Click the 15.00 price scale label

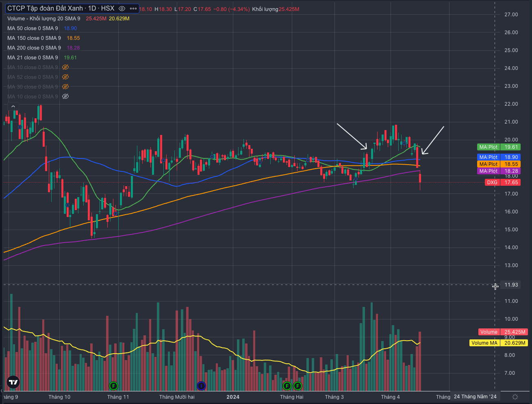click(511, 230)
